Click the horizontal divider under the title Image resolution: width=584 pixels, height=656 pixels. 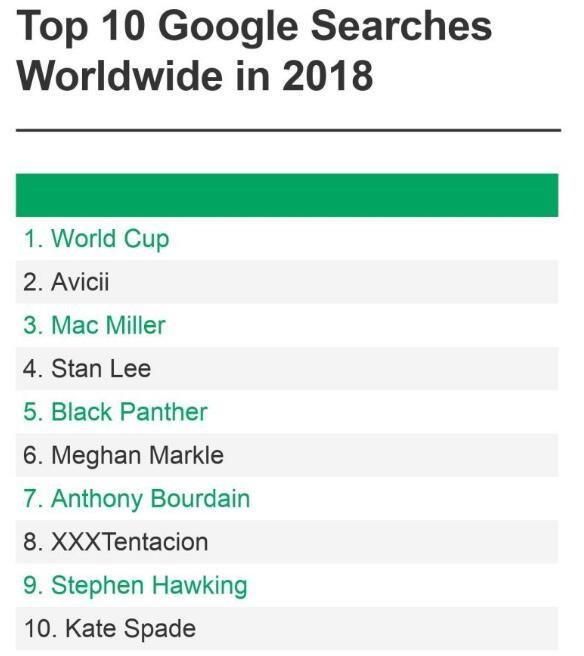point(288,131)
